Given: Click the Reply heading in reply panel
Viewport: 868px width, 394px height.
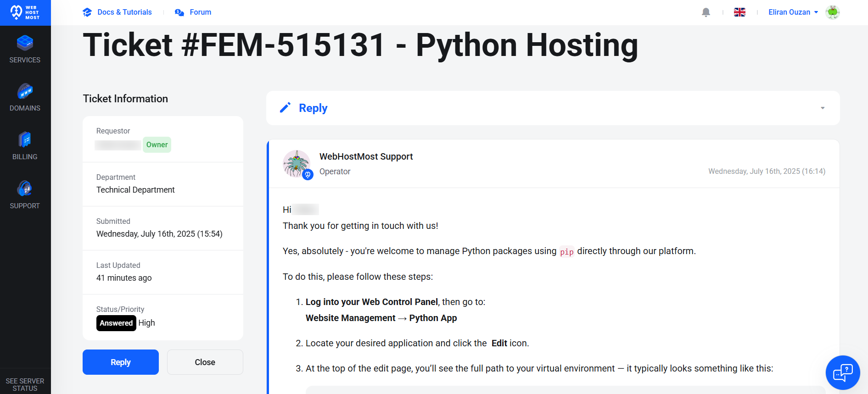Looking at the screenshot, I should pos(313,108).
